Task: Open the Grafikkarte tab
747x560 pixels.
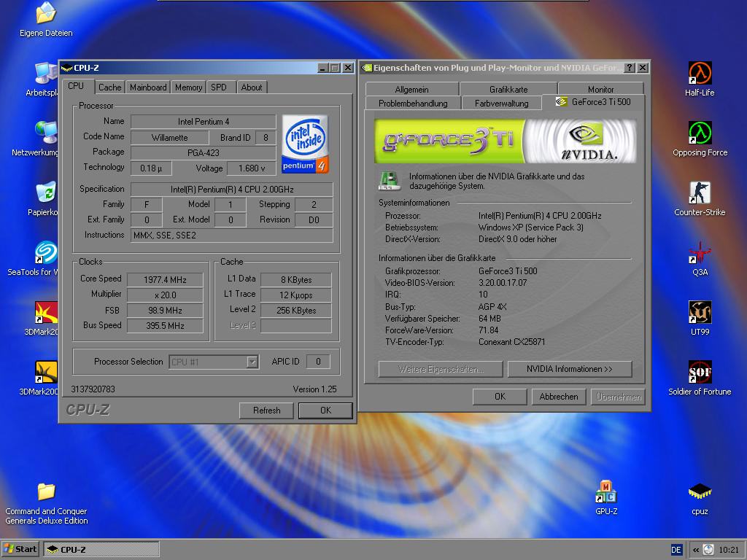Action: coord(508,90)
